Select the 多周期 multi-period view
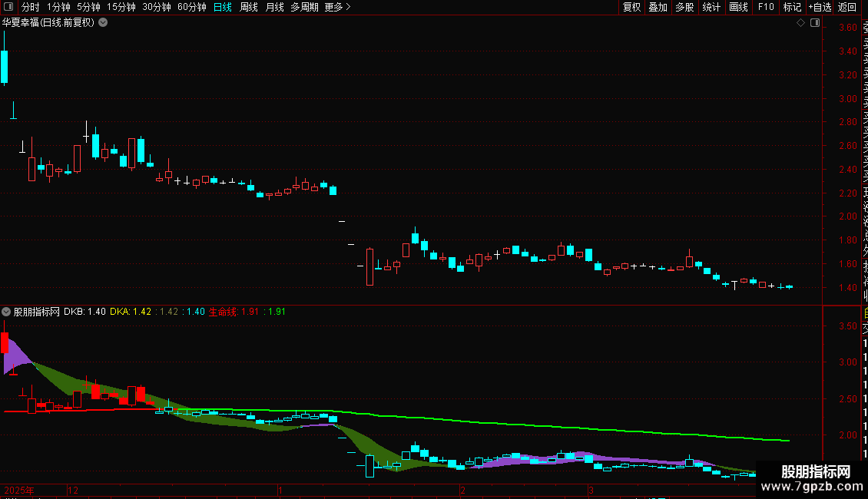 tap(304, 7)
